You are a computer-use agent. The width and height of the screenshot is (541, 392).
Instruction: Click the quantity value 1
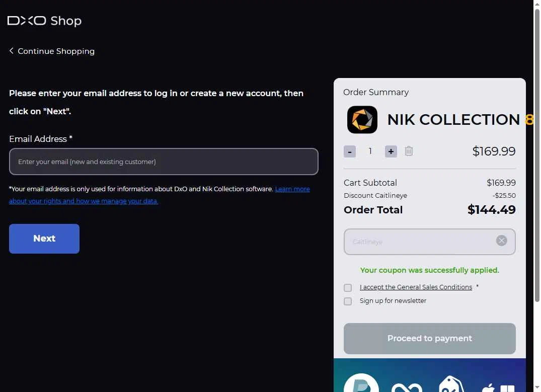pyautogui.click(x=370, y=151)
